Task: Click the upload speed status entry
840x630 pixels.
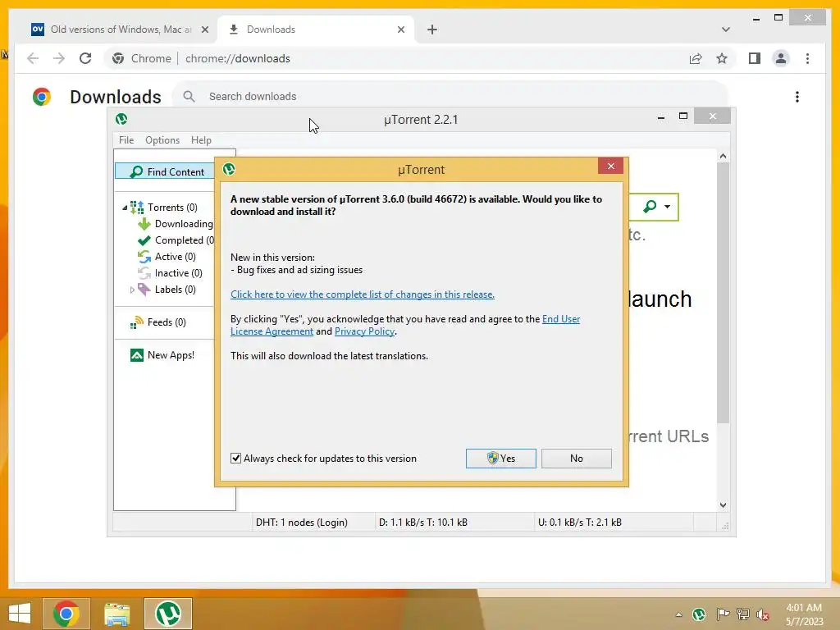Action: pyautogui.click(x=580, y=523)
